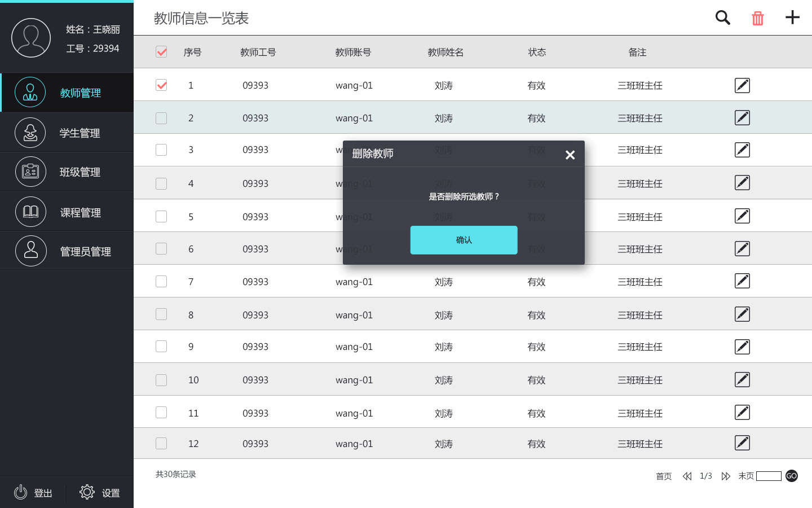The height and width of the screenshot is (508, 812).
Task: Click the 登出 logout label
Action: [43, 493]
